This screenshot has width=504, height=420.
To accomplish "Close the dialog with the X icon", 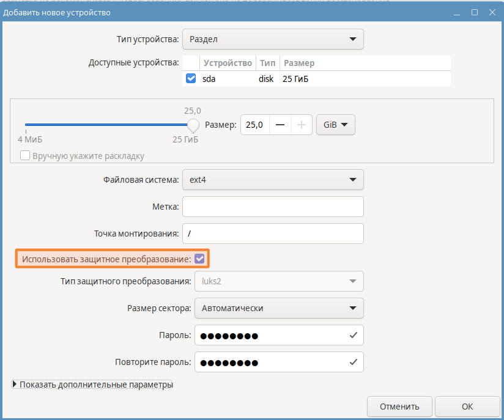I will point(491,12).
